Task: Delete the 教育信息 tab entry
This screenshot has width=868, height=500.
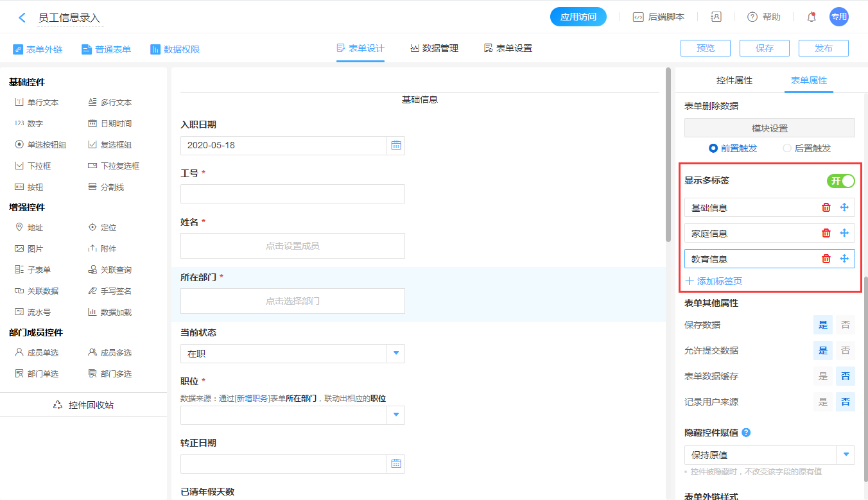Action: (826, 259)
